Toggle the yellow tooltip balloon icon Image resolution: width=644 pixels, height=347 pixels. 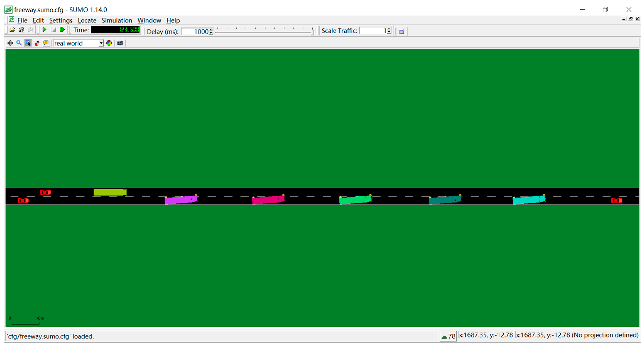[46, 43]
